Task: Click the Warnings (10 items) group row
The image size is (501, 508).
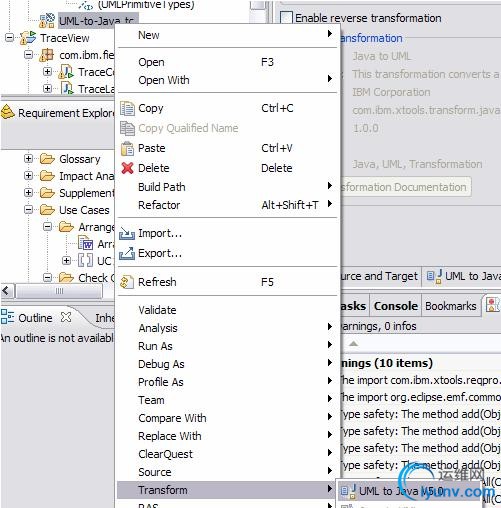Action: click(420, 363)
